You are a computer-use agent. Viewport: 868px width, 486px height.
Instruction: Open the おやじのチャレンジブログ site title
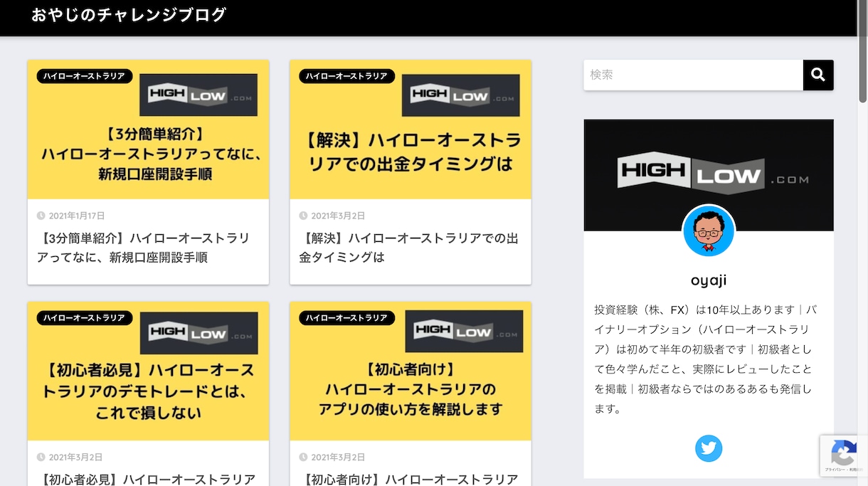[129, 15]
